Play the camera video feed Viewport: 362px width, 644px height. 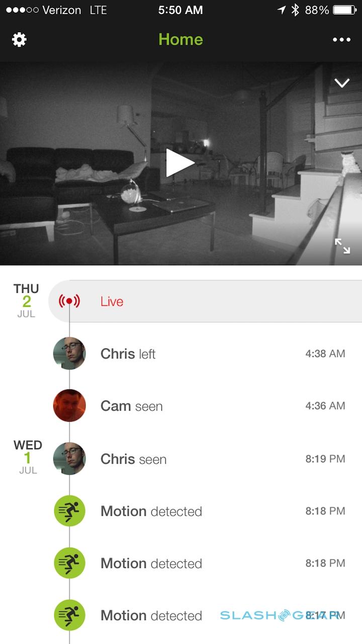click(180, 163)
